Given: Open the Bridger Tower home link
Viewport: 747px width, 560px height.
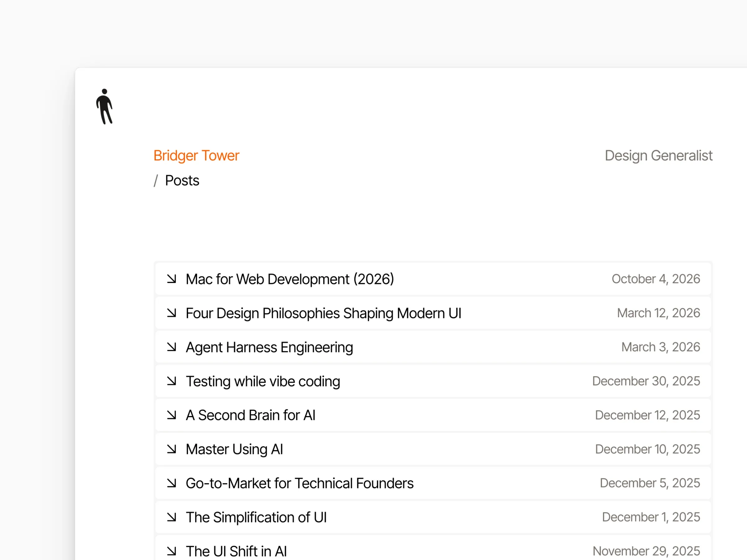Looking at the screenshot, I should click(x=196, y=156).
